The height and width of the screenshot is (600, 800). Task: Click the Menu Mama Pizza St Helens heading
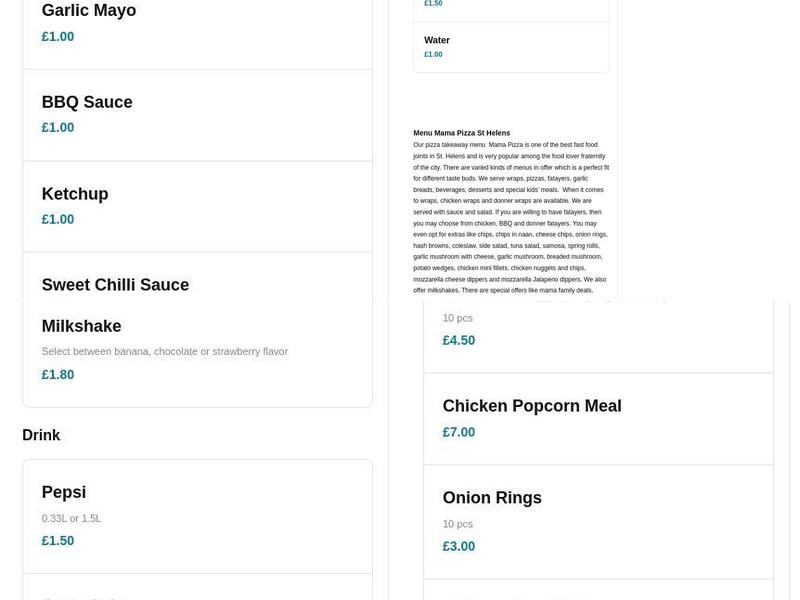(461, 132)
